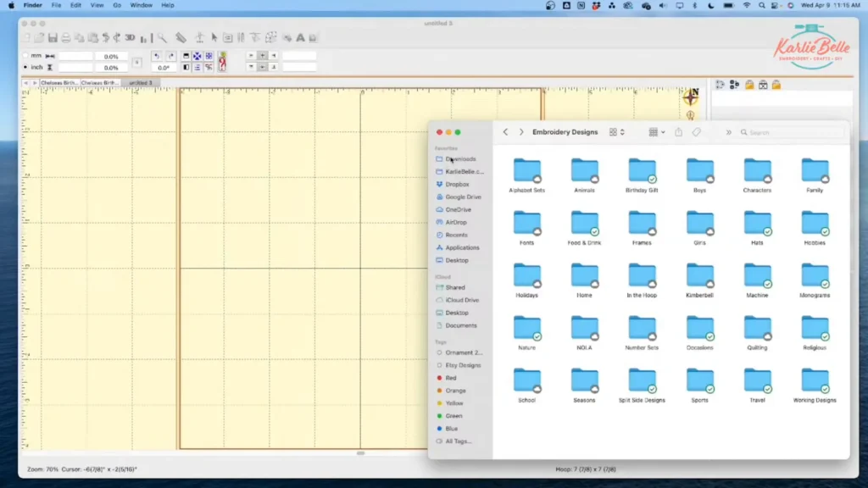Click the open folder icon in toolbar
The height and width of the screenshot is (488, 868).
39,38
